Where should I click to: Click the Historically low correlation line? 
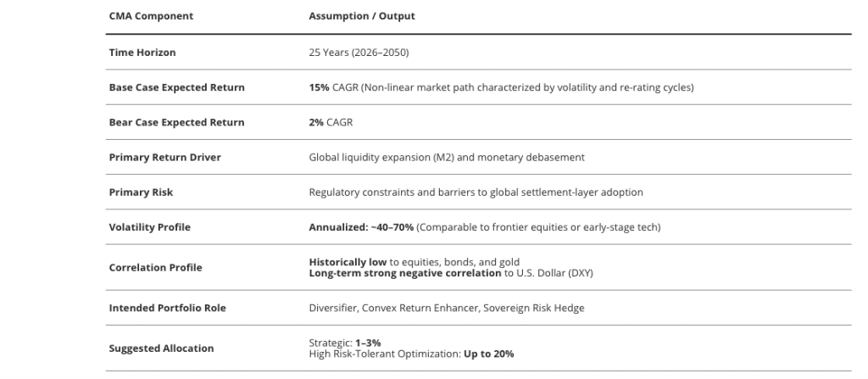[414, 261]
